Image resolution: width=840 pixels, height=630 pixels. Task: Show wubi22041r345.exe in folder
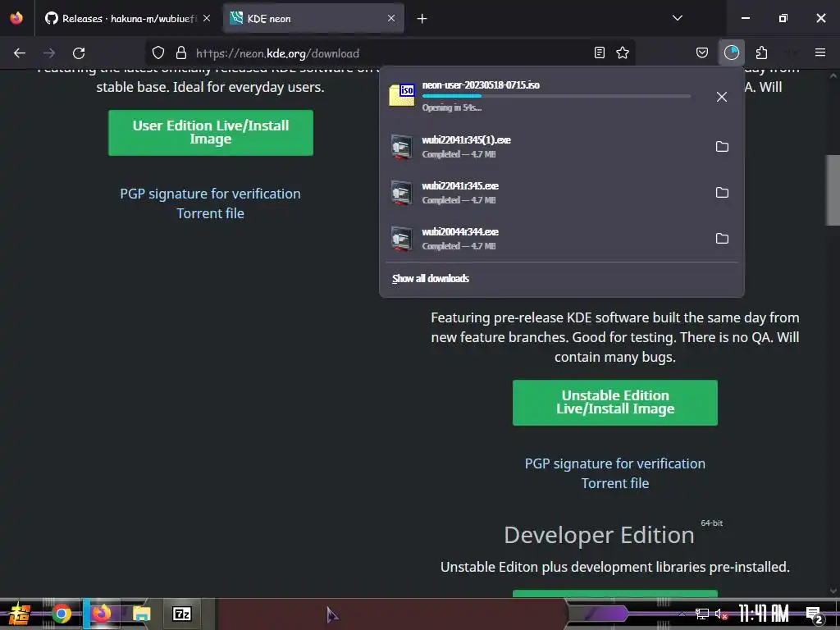(x=722, y=192)
